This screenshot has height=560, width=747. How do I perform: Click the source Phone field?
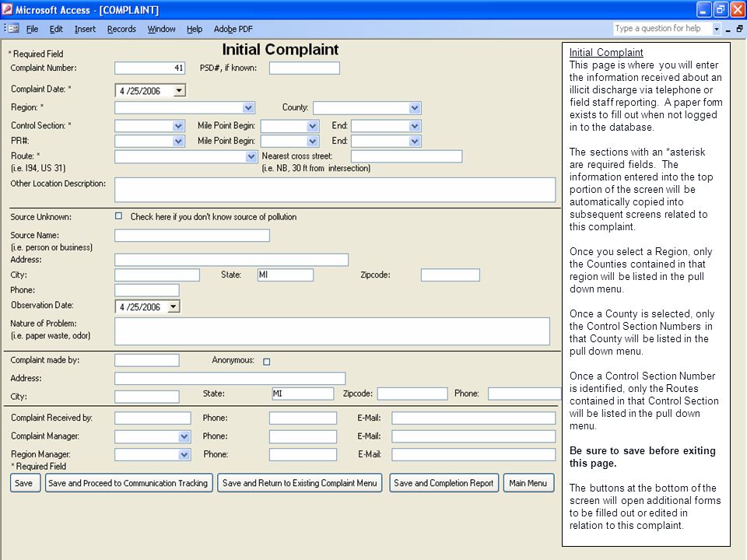click(147, 290)
